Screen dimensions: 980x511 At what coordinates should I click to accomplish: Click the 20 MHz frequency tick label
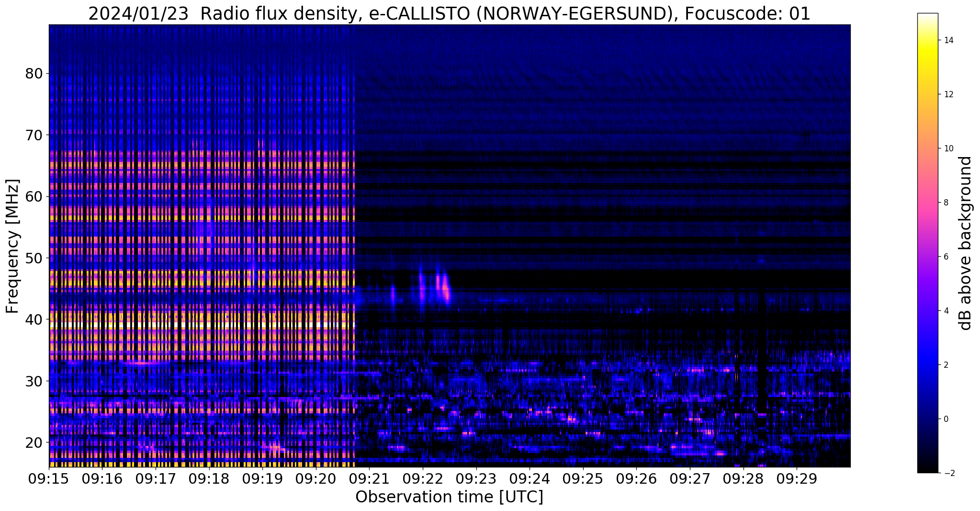click(34, 442)
